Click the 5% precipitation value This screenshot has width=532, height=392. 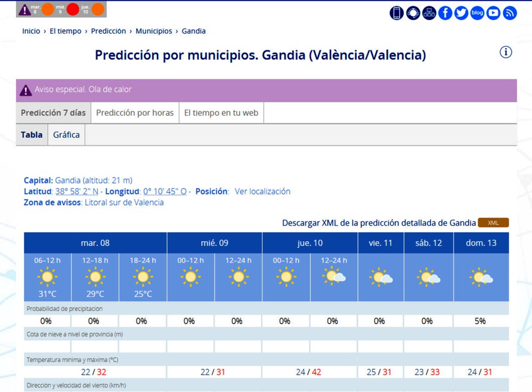click(480, 321)
